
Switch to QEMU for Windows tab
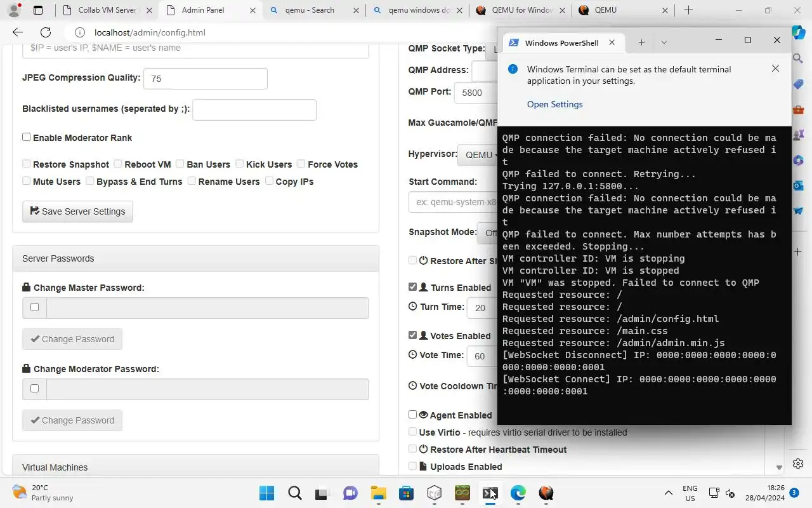pos(521,10)
